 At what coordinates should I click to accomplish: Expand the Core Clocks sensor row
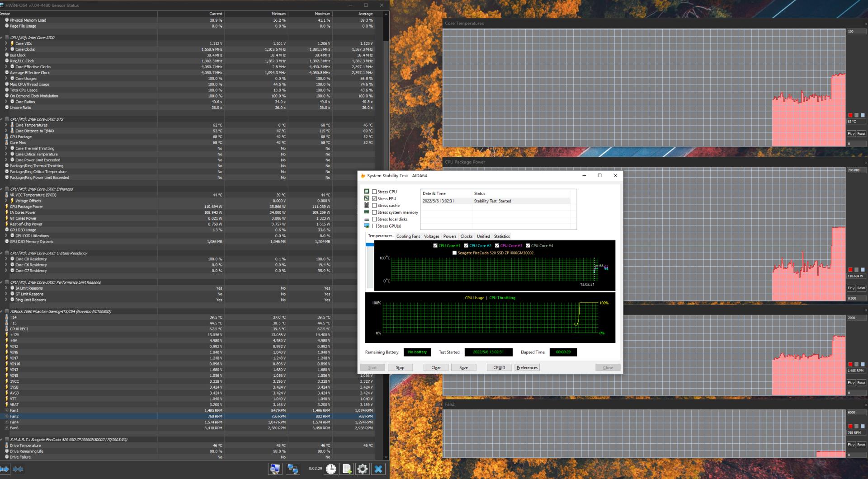pyautogui.click(x=6, y=49)
